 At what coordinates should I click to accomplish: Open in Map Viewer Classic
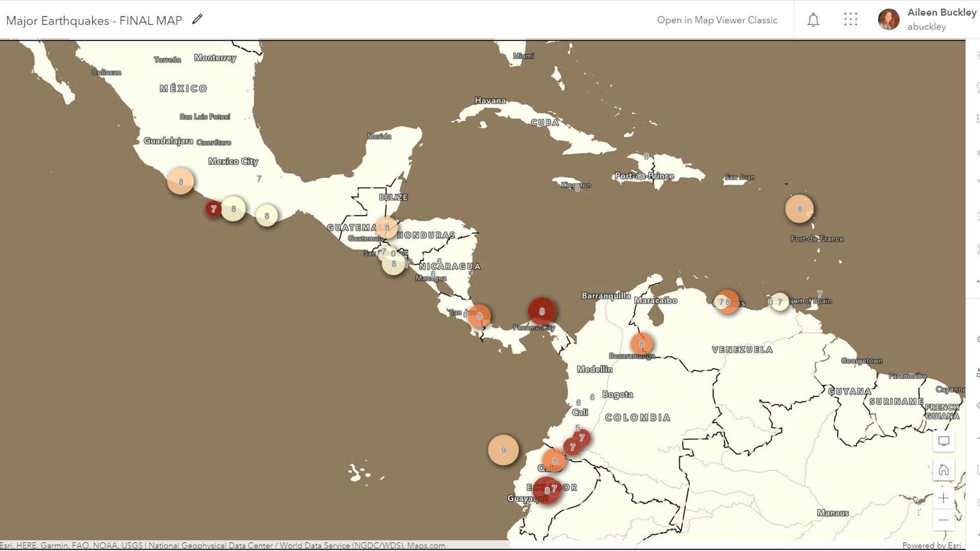pos(717,20)
